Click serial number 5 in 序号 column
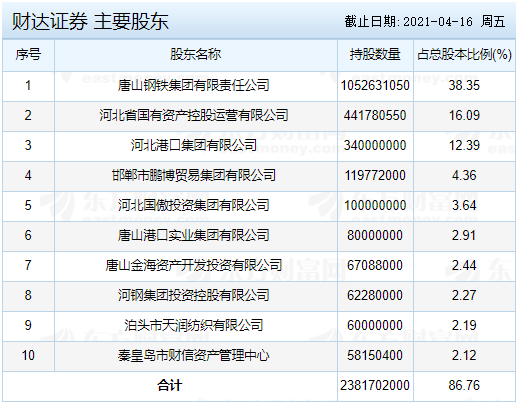Screen dimensions: 519x405 click(28, 205)
